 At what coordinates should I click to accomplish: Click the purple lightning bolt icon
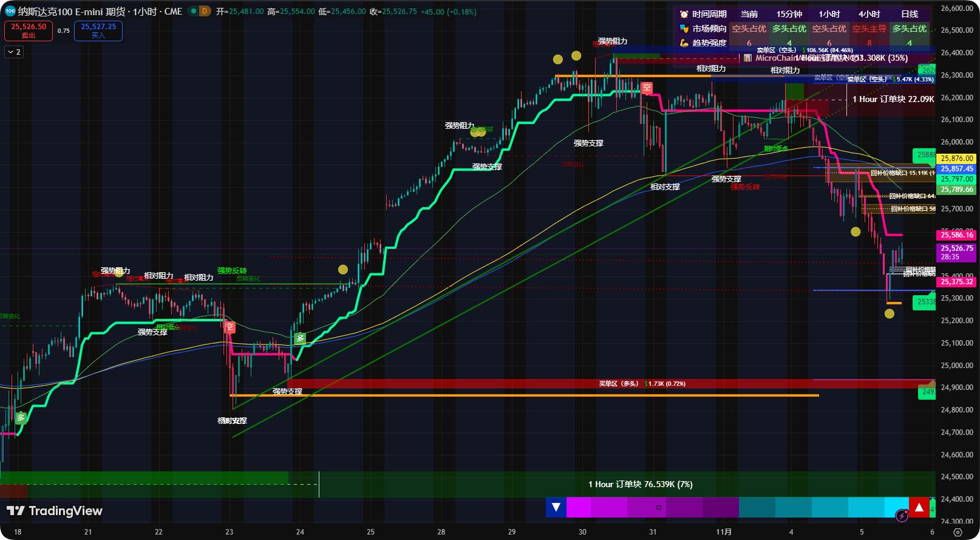(902, 516)
